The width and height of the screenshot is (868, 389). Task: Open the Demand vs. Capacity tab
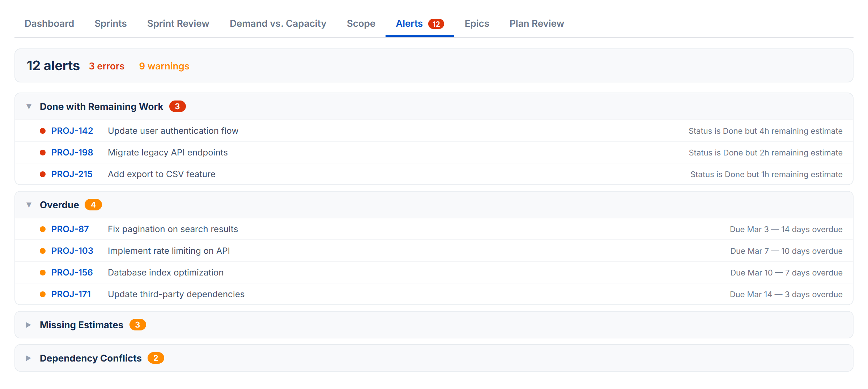point(278,23)
